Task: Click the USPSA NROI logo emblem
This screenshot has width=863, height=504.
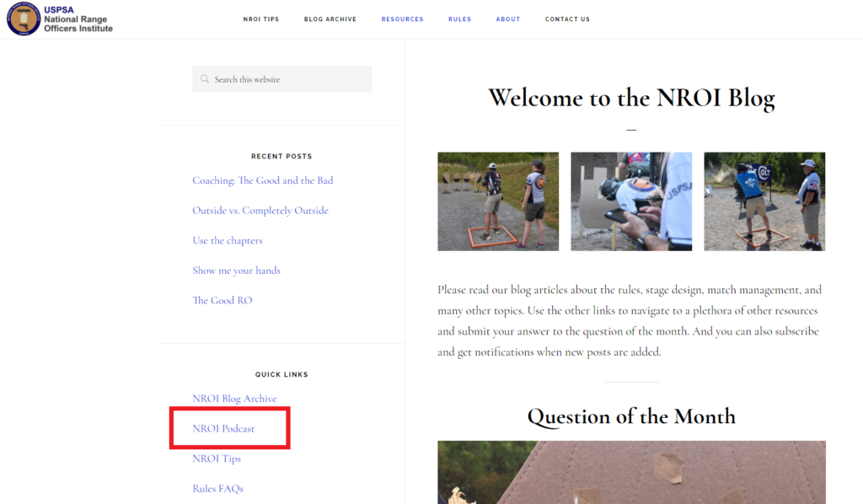Action: (x=23, y=19)
